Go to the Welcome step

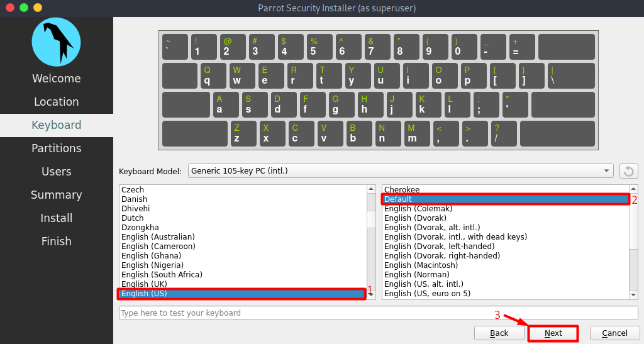coord(56,79)
